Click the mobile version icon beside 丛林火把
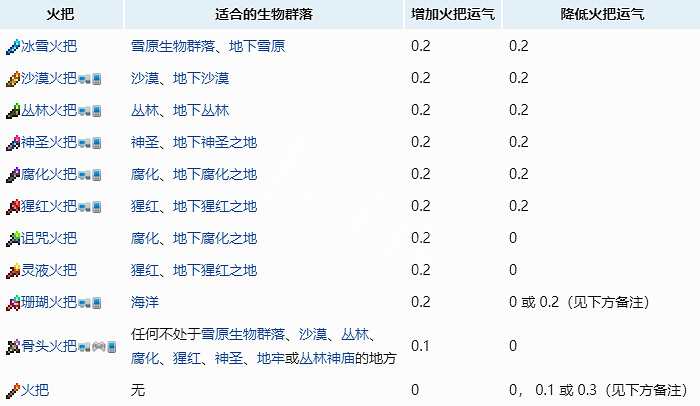 click(x=96, y=111)
